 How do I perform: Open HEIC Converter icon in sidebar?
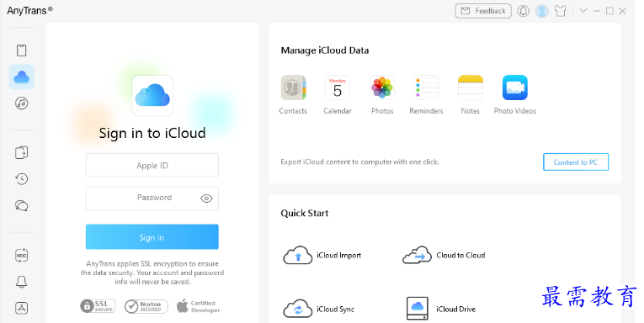[21, 255]
